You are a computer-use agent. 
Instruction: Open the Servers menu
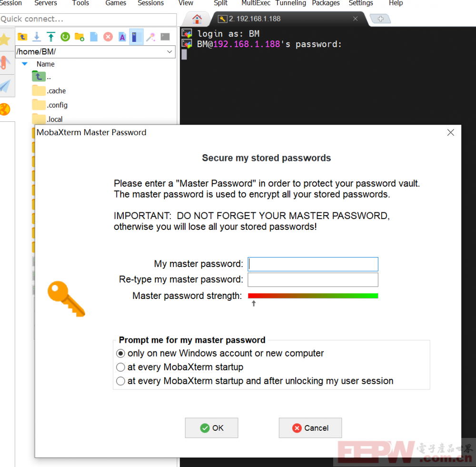coord(46,3)
